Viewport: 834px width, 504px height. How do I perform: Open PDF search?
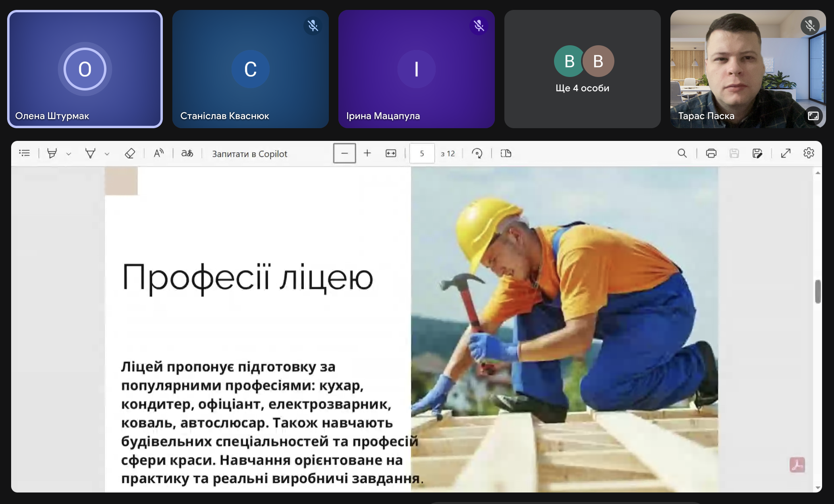pyautogui.click(x=682, y=153)
